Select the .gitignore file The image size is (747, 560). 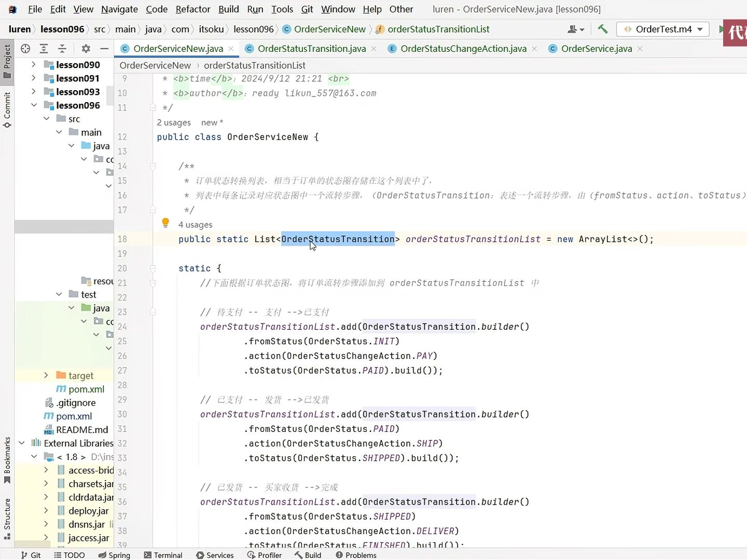(76, 402)
